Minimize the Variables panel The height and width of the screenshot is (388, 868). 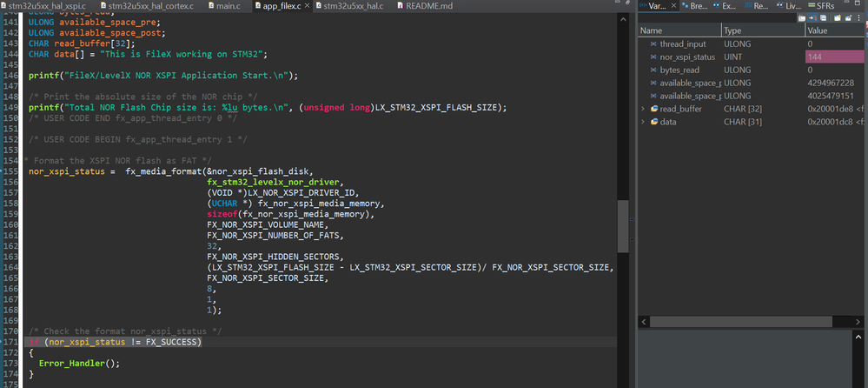846,2
